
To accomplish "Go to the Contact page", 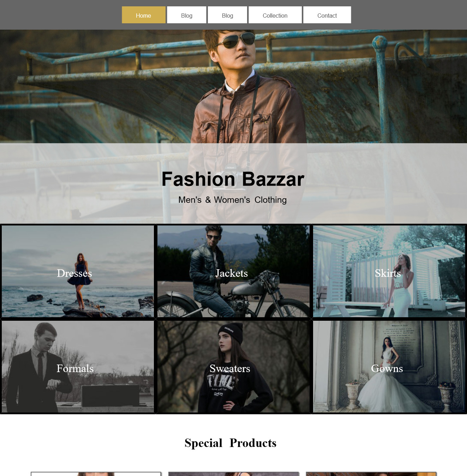I will tap(327, 15).
